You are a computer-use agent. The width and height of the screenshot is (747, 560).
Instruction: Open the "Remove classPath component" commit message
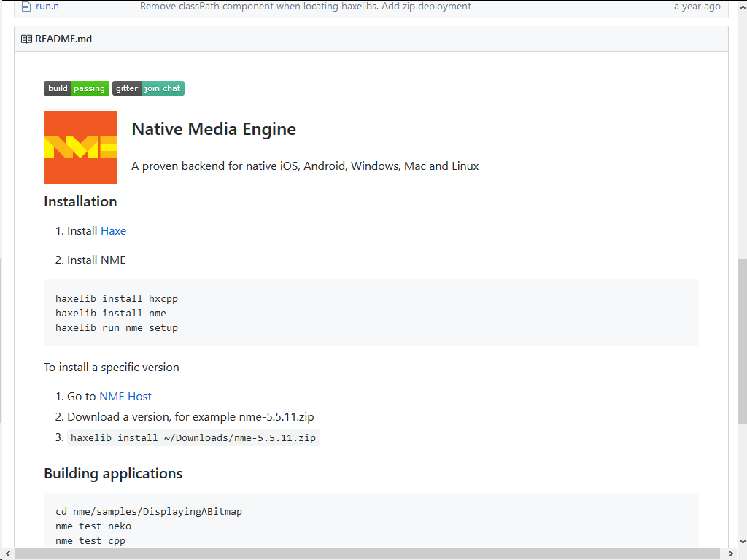tap(305, 7)
